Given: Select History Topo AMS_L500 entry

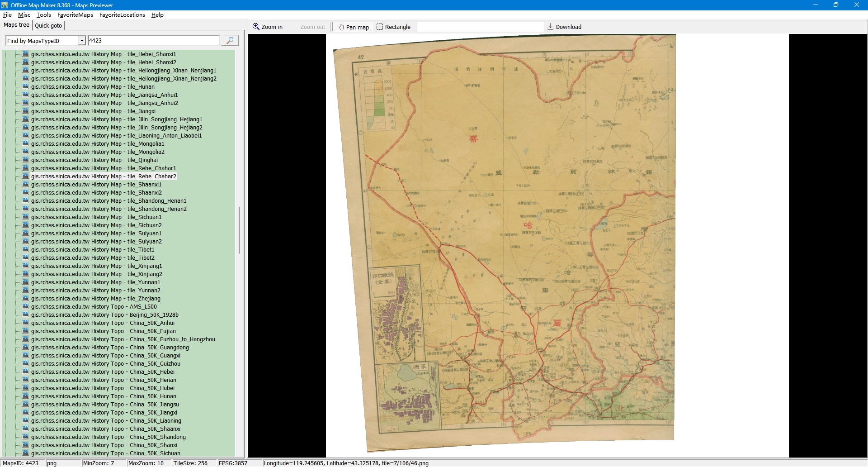Looking at the screenshot, I should pyautogui.click(x=94, y=307).
